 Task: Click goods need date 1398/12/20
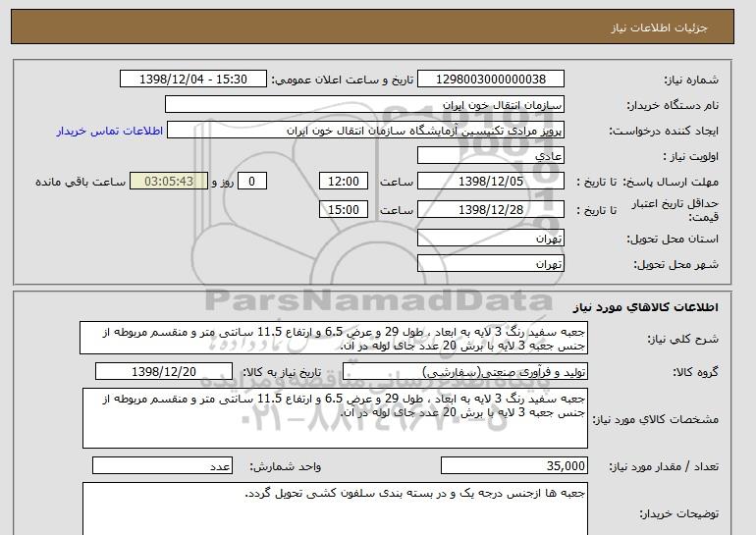tap(163, 372)
